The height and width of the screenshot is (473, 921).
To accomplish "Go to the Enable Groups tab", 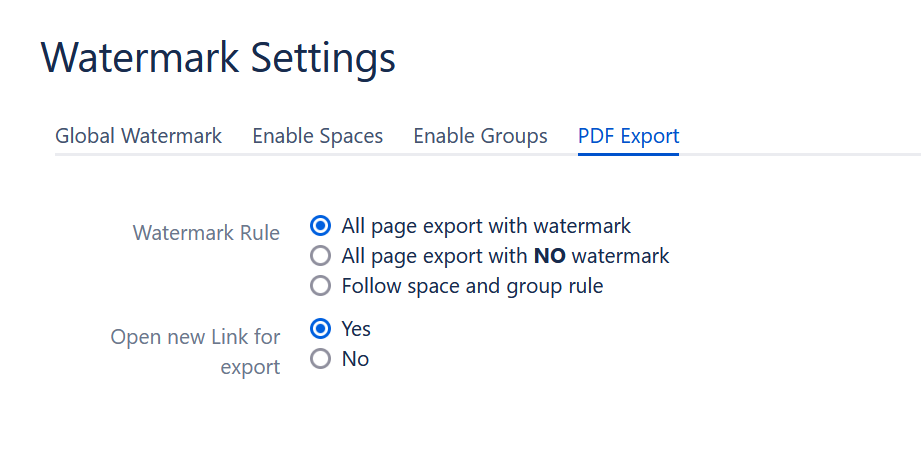I will [x=480, y=136].
